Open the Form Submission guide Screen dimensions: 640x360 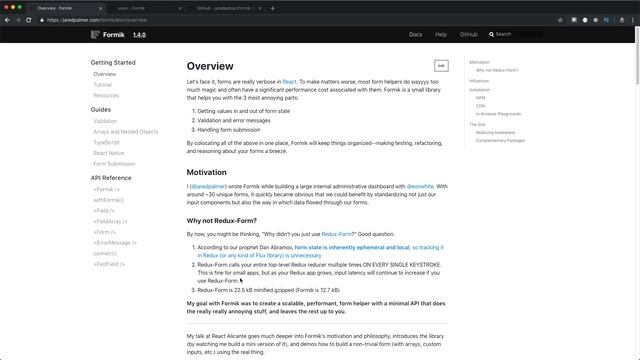(114, 164)
